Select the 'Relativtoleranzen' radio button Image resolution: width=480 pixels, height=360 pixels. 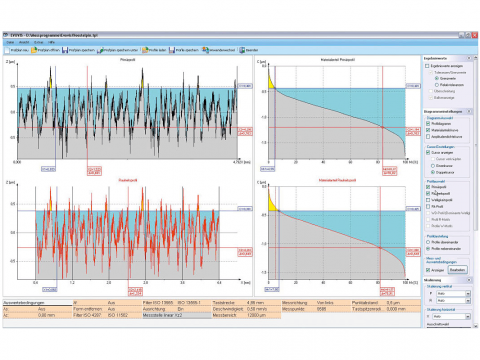[x=437, y=85]
